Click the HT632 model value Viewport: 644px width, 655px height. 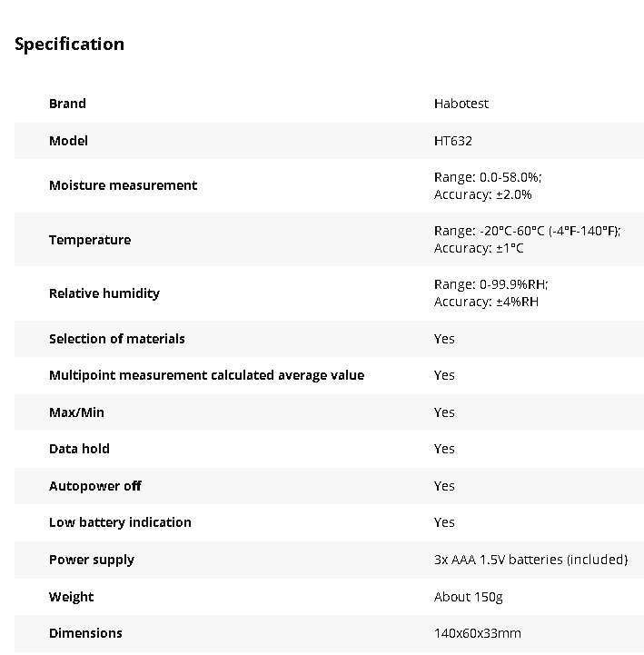452,141
